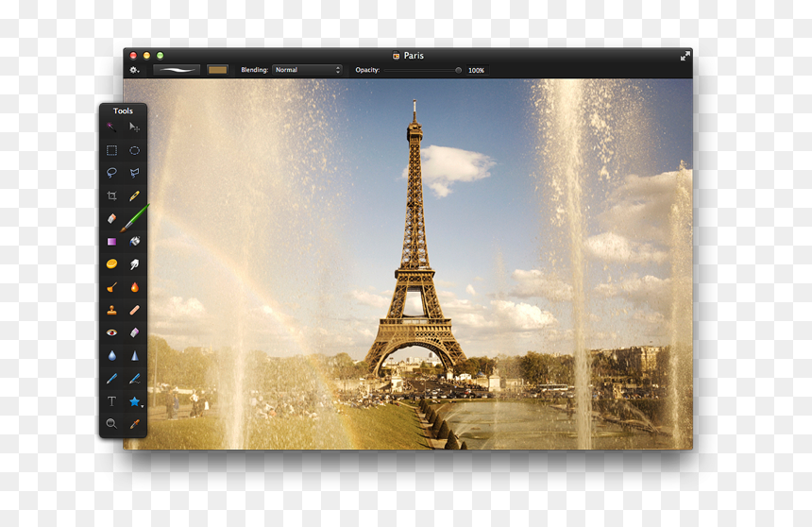Activate the Burn flame tool
This screenshot has height=527, width=812.
coord(134,287)
